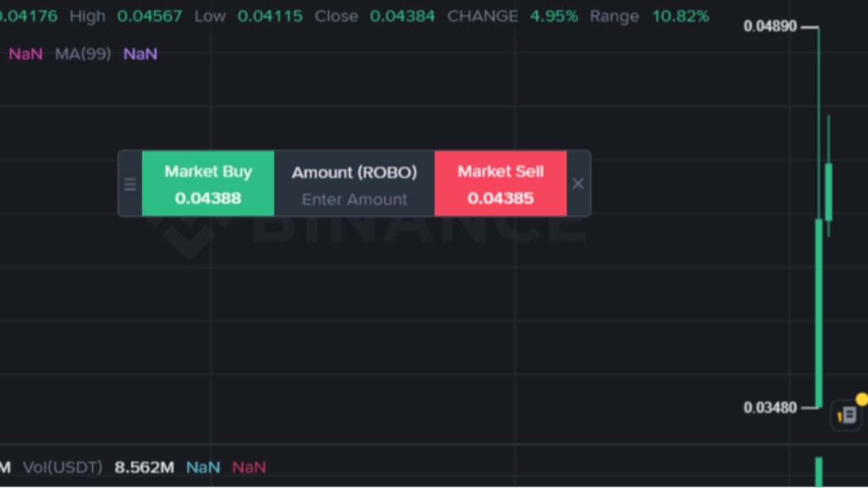Viewport: 868px width, 488px height.
Task: Click the green volume bar
Action: coord(818,471)
